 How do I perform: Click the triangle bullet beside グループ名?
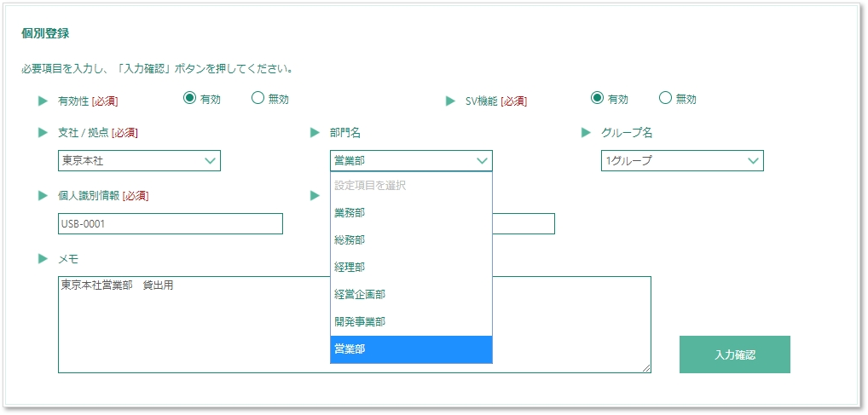pos(586,132)
